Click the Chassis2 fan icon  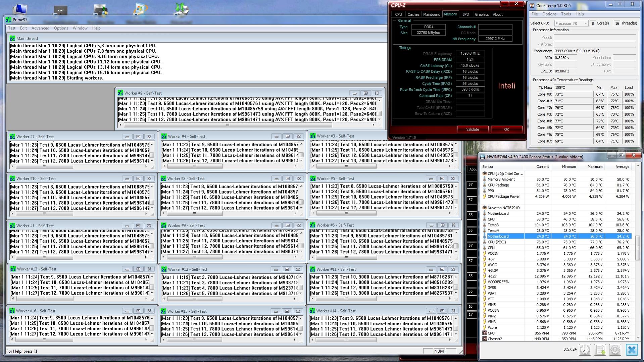click(485, 339)
